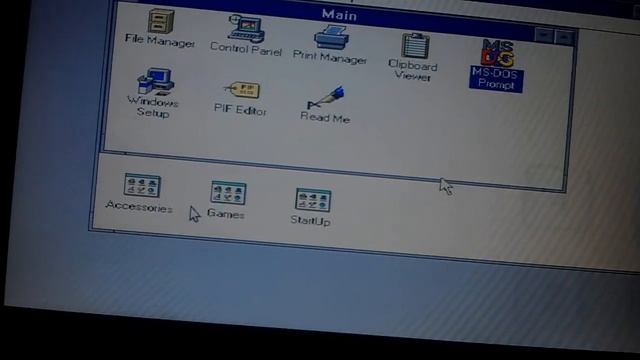Click the 'Clipboard Viewer' label text
Screen dimensions: 640x360
pyautogui.click(x=413, y=71)
